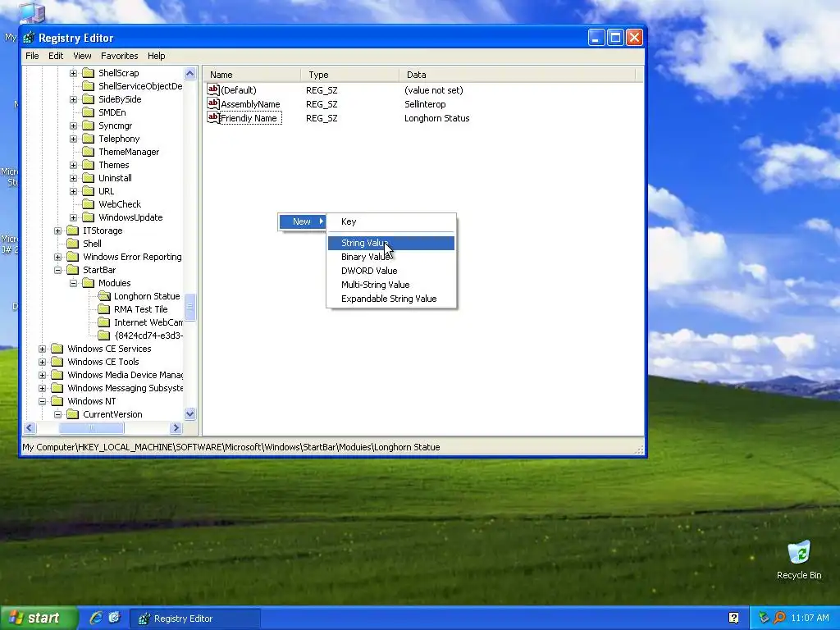Screen dimensions: 840x630
Task: Open the File menu
Action: click(x=32, y=56)
